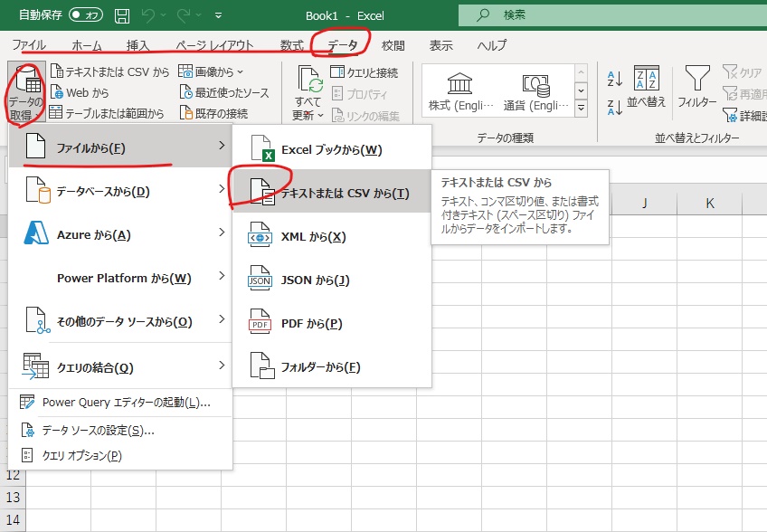The image size is (767, 532).
Task: Open the ファイル tab
Action: [x=29, y=45]
